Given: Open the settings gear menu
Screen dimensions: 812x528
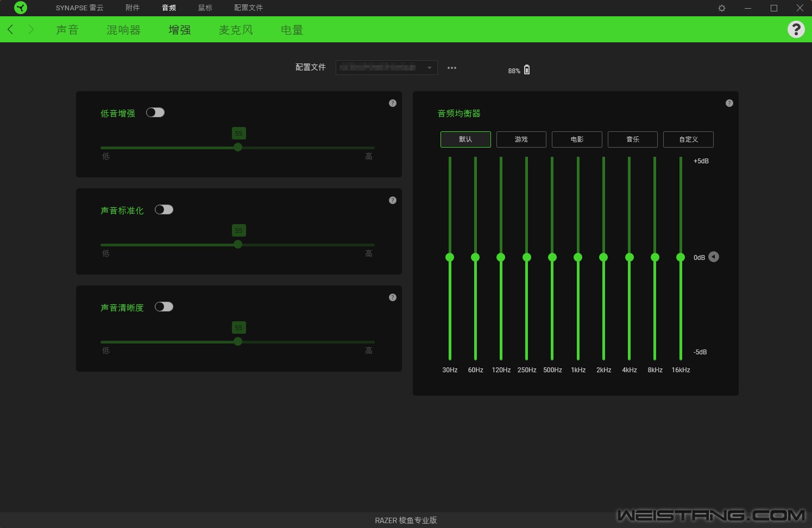Looking at the screenshot, I should (721, 8).
